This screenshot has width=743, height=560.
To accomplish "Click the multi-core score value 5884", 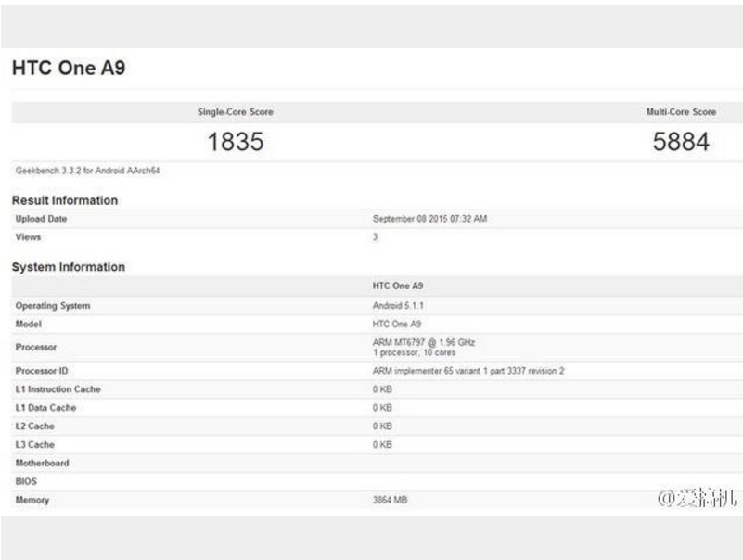I will [680, 142].
